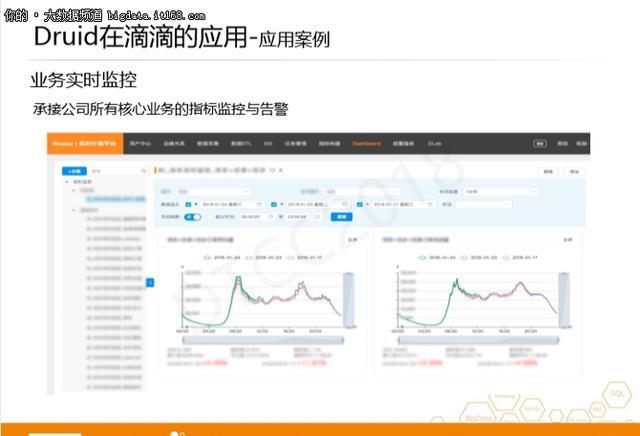Open the calendar icon of the 2018-01-23 date field
The width and height of the screenshot is (640, 436).
pos(344,204)
